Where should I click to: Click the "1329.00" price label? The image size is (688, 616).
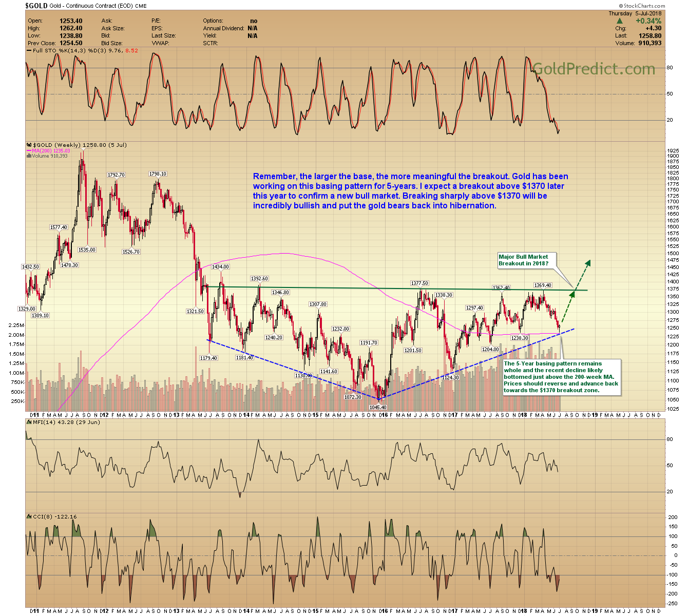(x=27, y=309)
